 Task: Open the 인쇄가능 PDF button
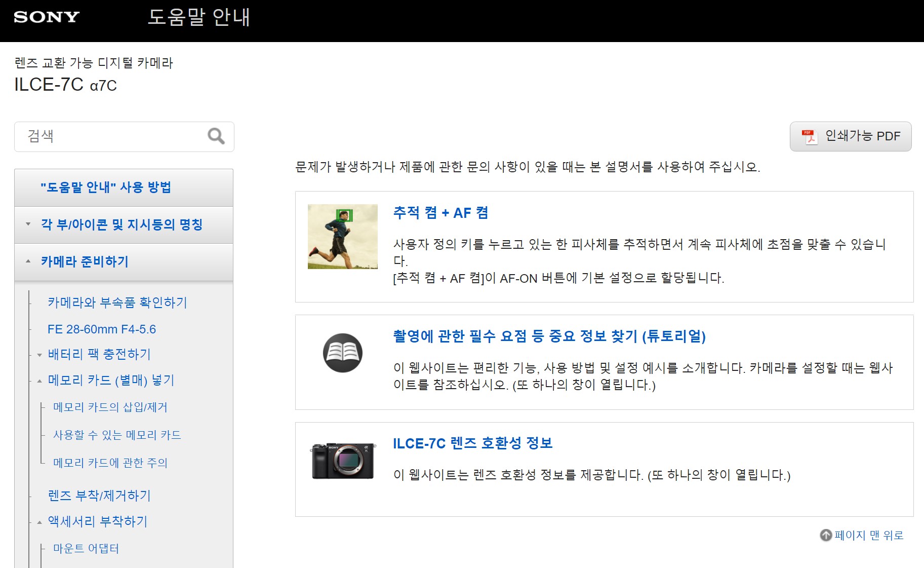tap(851, 136)
